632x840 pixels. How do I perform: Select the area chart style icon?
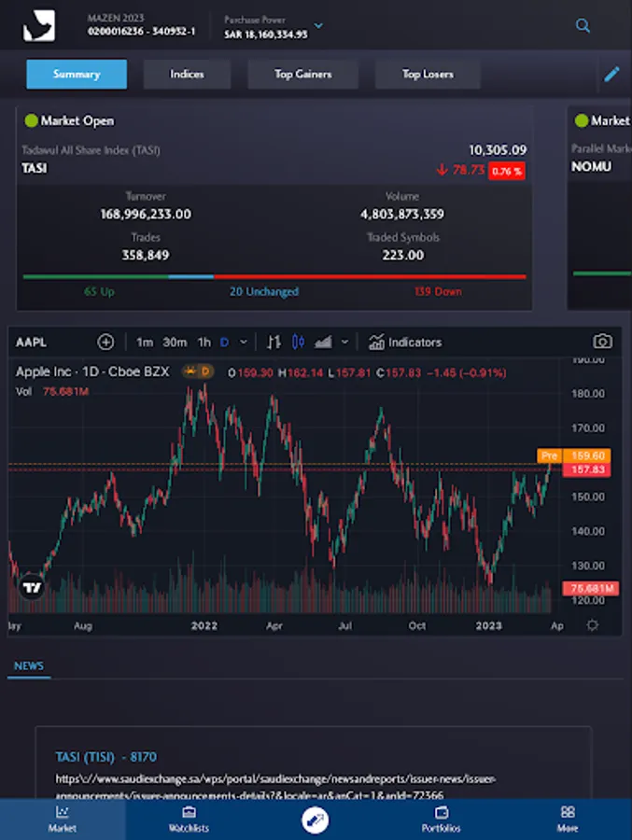323,342
